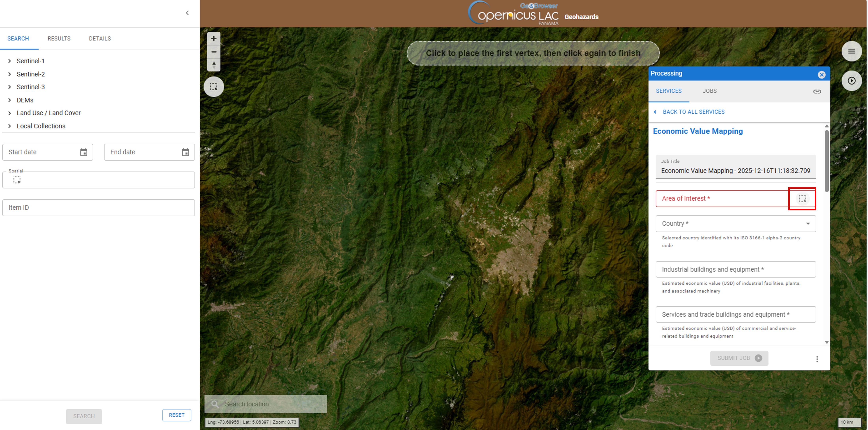Select the map area selection tool
This screenshot has width=868, height=430.
click(x=214, y=87)
